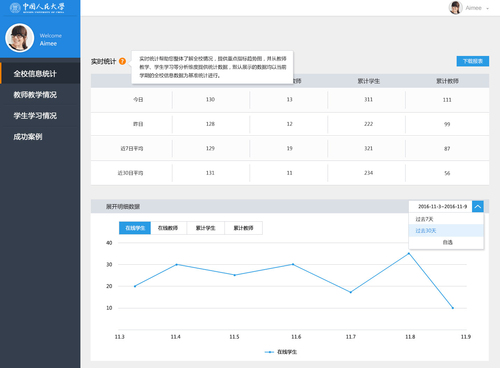Viewport: 500px width, 368px height.
Task: Click the Aimee username in top bar
Action: coord(474,8)
